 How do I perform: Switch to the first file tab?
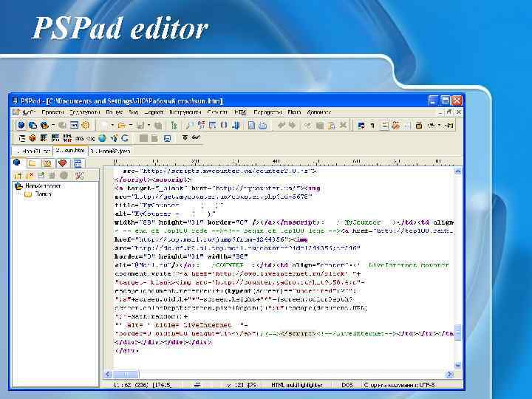33,151
